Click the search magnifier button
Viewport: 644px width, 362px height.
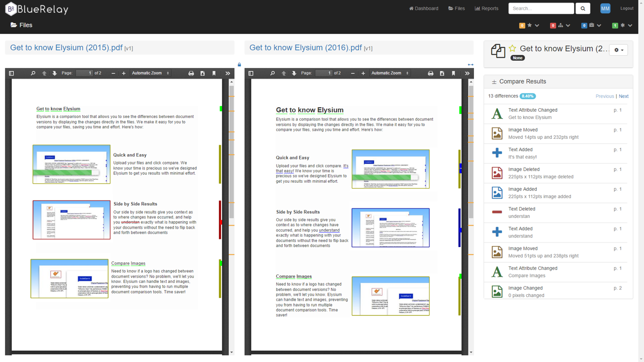click(583, 8)
